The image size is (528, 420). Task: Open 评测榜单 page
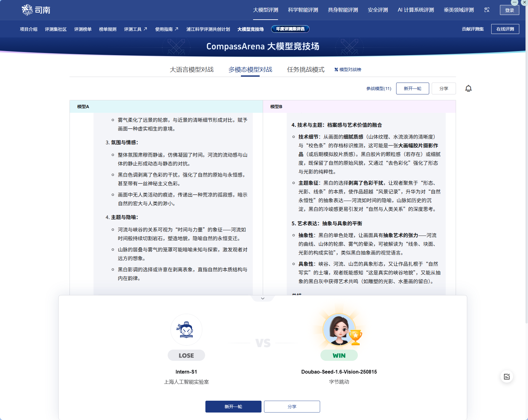[x=83, y=29]
